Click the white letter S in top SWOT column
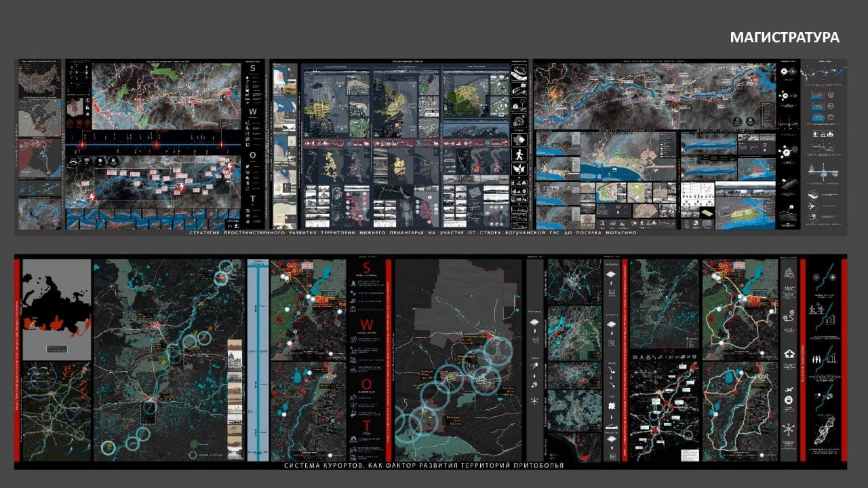 point(252,69)
